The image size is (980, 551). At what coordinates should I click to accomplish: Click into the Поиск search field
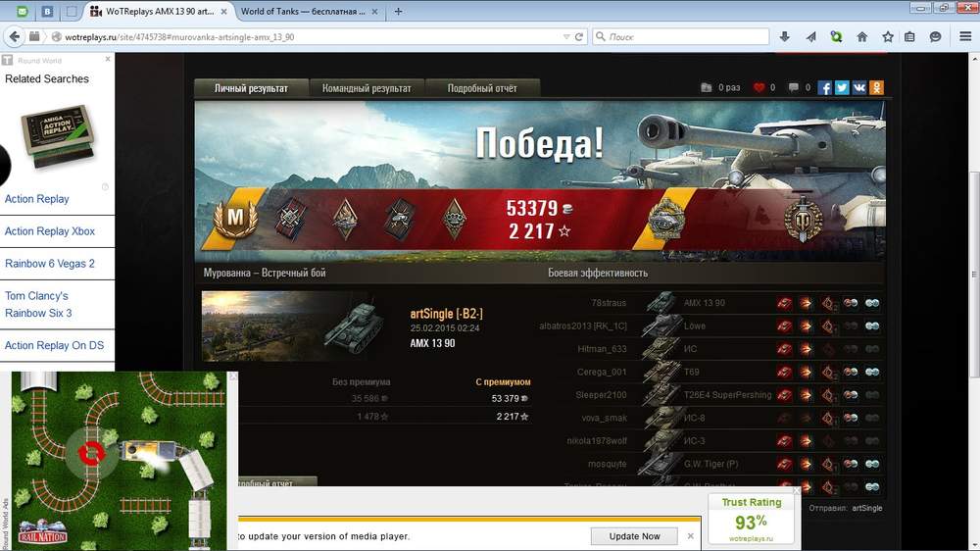(681, 37)
